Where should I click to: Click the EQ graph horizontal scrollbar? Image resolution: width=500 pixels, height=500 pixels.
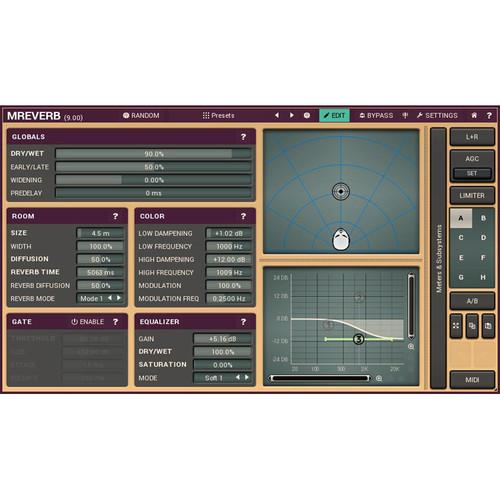(320, 378)
